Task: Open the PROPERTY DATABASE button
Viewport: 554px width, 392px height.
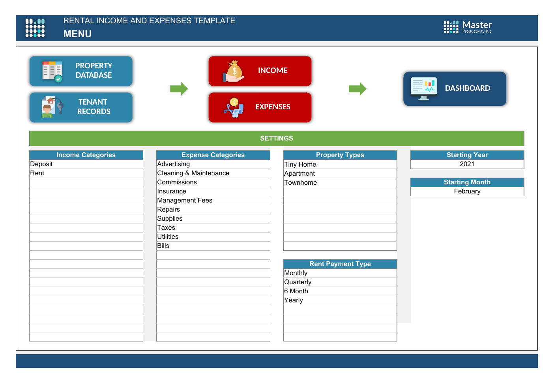Action: [81, 71]
